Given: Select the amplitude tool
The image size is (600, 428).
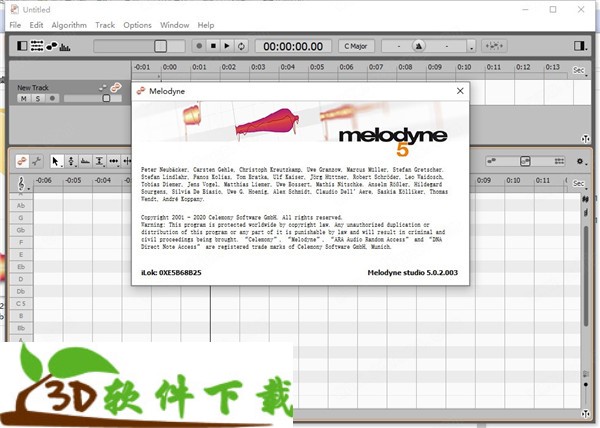Looking at the screenshot, I should click(99, 161).
